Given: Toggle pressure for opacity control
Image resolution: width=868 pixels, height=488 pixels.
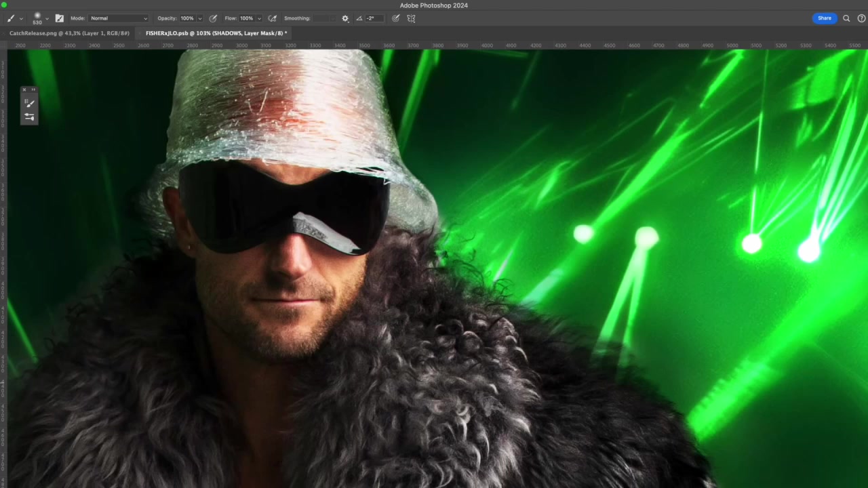Looking at the screenshot, I should tap(213, 18).
